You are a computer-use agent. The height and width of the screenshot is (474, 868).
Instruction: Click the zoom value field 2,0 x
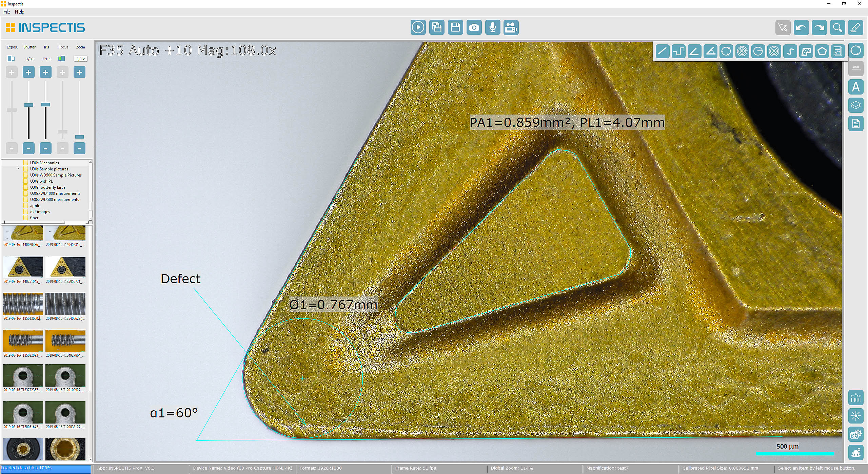tap(81, 59)
